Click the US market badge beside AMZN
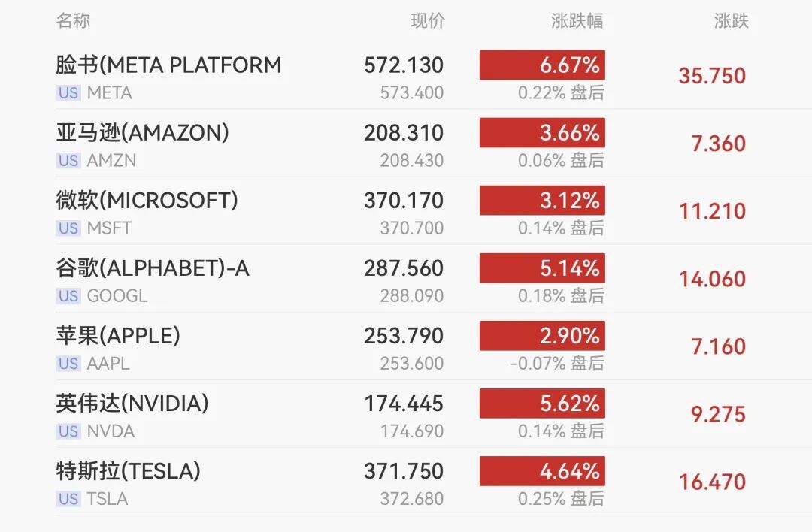Viewport: 812px width, 532px height. tap(68, 161)
